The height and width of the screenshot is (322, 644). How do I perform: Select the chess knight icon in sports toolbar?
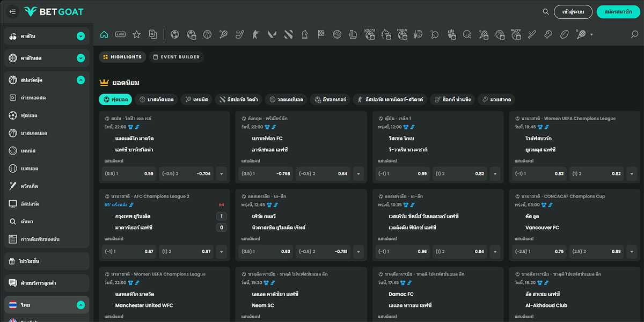point(305,34)
